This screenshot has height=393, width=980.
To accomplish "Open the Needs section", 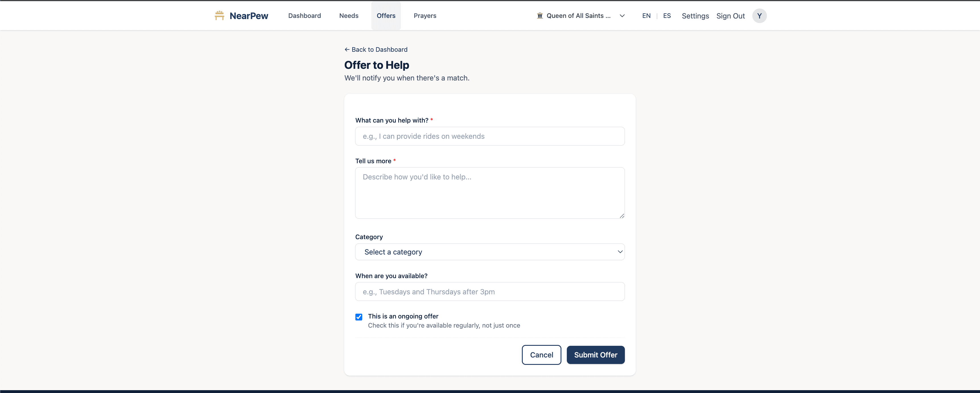I will pos(349,16).
